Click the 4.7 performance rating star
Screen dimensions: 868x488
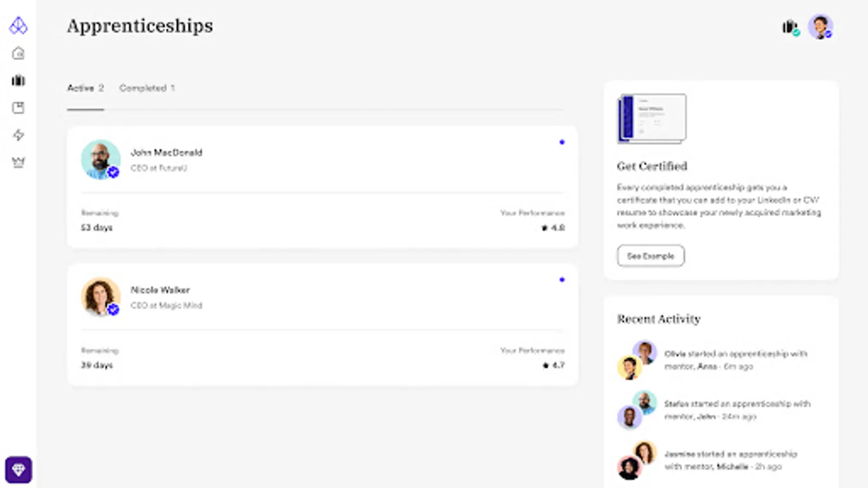point(545,365)
